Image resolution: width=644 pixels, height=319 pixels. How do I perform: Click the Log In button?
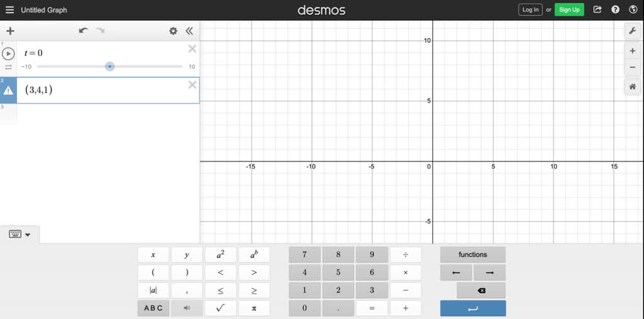(x=530, y=9)
